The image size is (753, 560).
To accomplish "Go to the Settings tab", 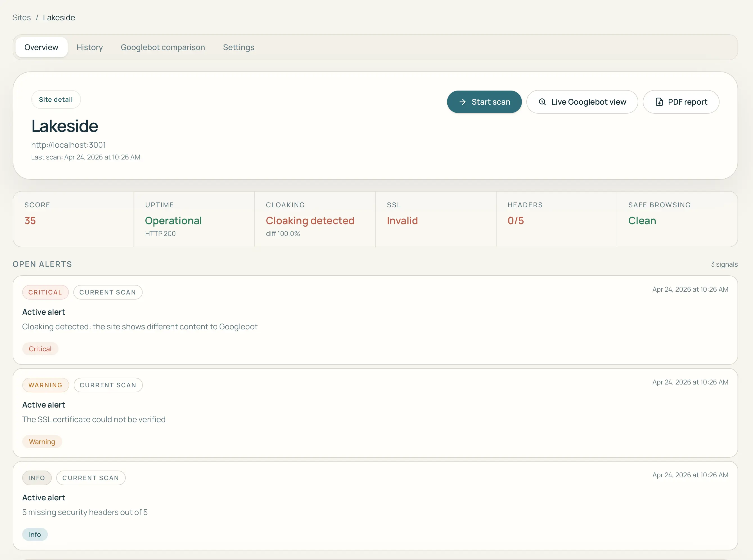I will 238,47.
